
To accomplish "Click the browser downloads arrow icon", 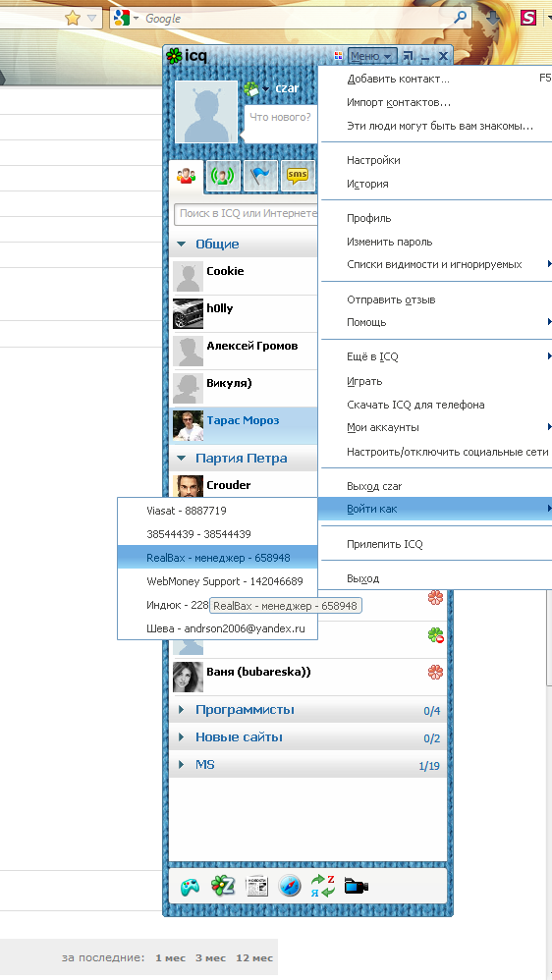I will 493,18.
